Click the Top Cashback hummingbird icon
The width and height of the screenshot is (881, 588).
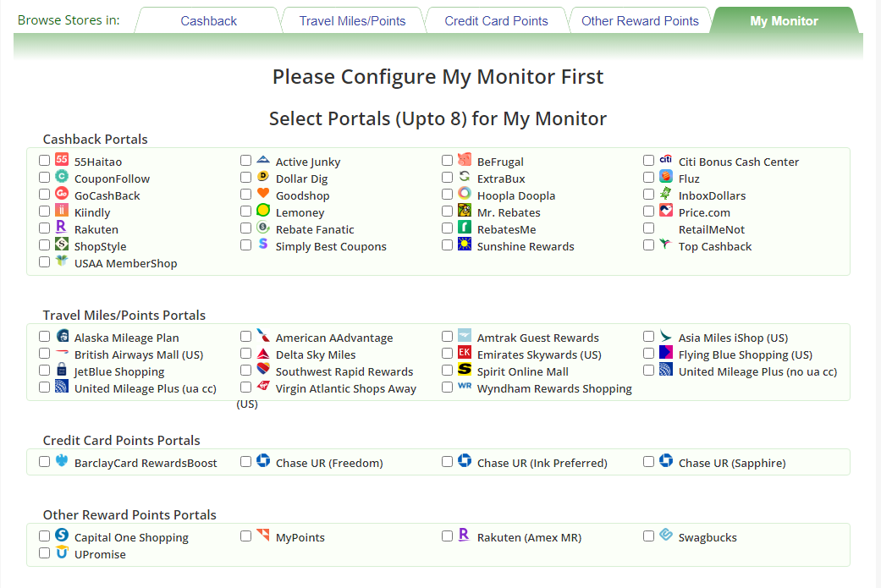pyautogui.click(x=666, y=245)
